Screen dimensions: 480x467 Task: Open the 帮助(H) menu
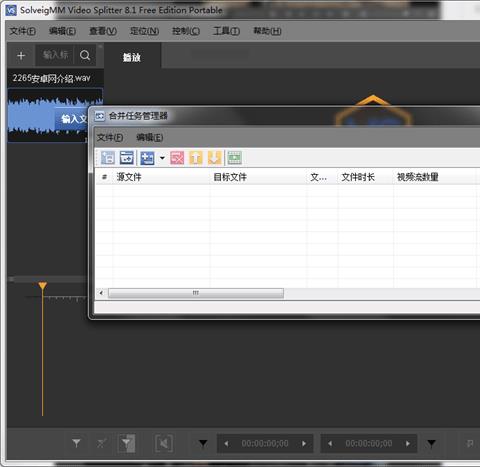pos(267,31)
